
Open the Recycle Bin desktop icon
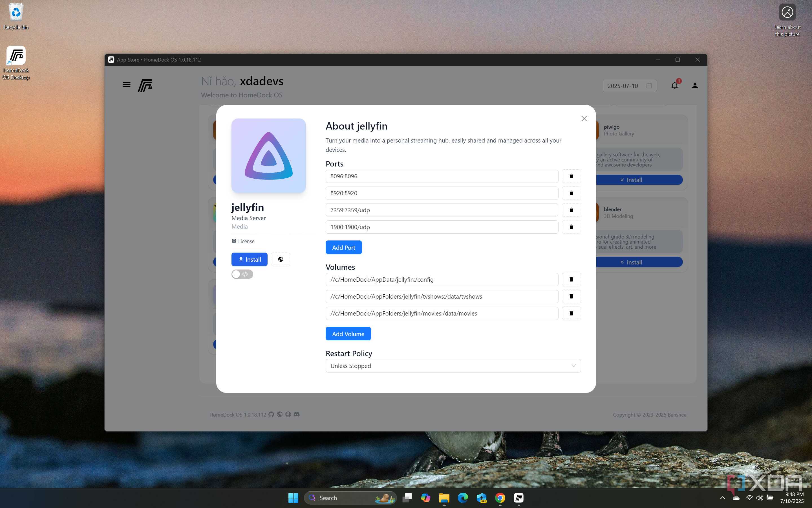click(x=16, y=16)
